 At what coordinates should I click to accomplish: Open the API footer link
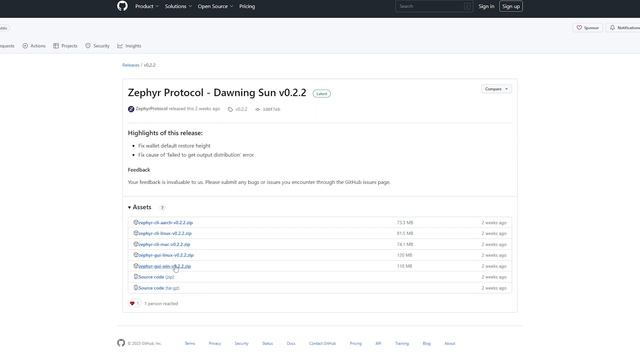click(x=378, y=343)
